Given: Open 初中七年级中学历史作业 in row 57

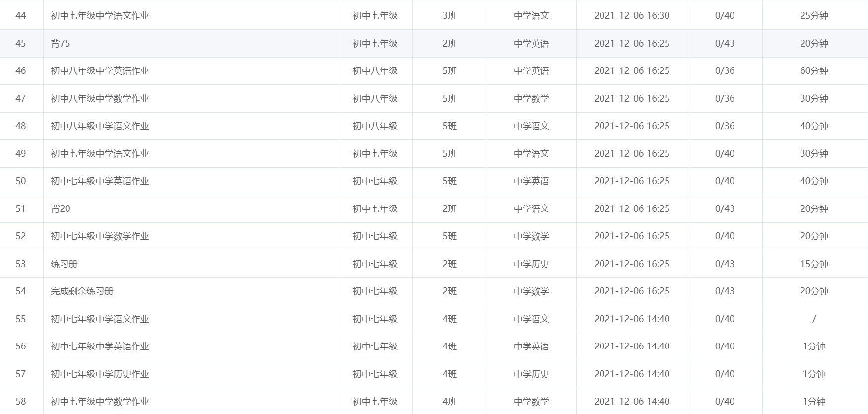Looking at the screenshot, I should (x=100, y=374).
